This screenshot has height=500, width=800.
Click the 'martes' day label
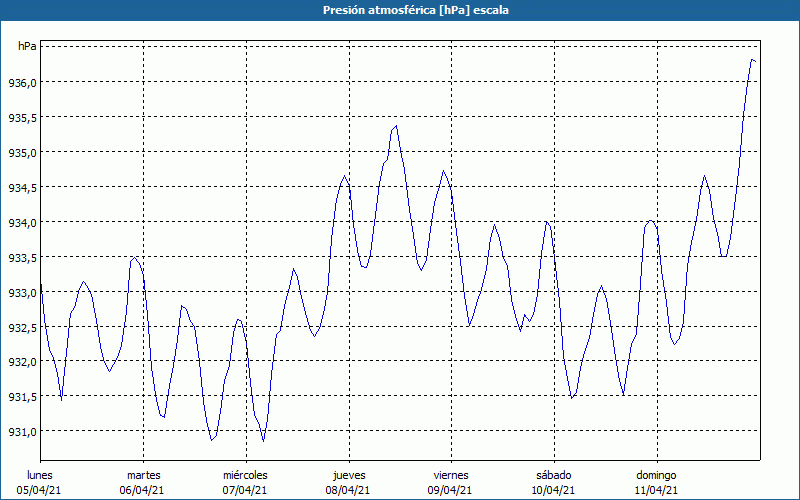point(143,475)
